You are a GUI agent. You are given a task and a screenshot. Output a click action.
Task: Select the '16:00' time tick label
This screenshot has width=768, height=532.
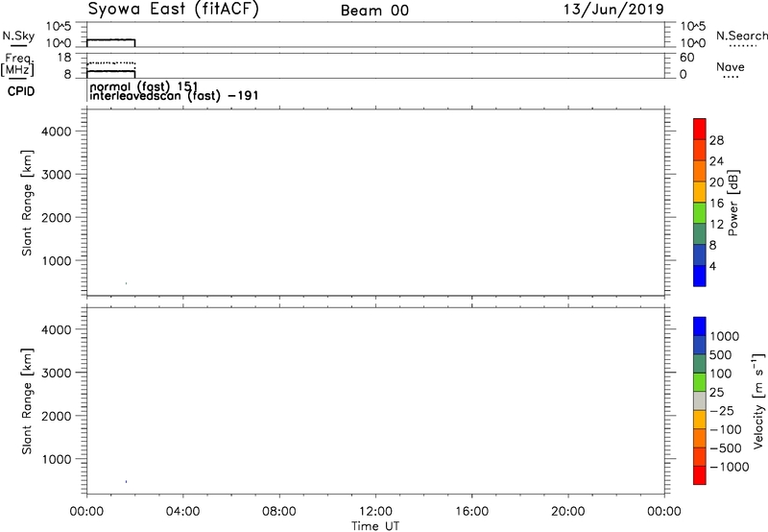(471, 512)
